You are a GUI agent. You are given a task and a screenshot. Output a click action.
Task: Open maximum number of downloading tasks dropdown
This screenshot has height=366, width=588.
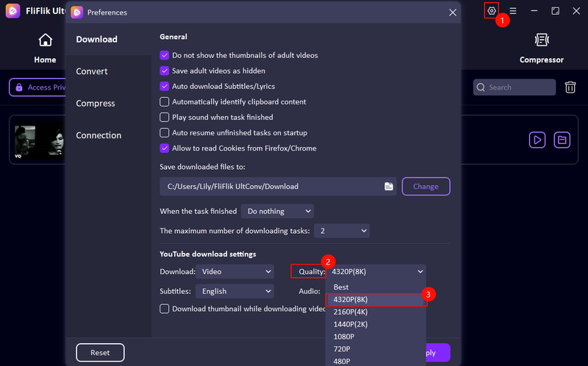tap(342, 231)
